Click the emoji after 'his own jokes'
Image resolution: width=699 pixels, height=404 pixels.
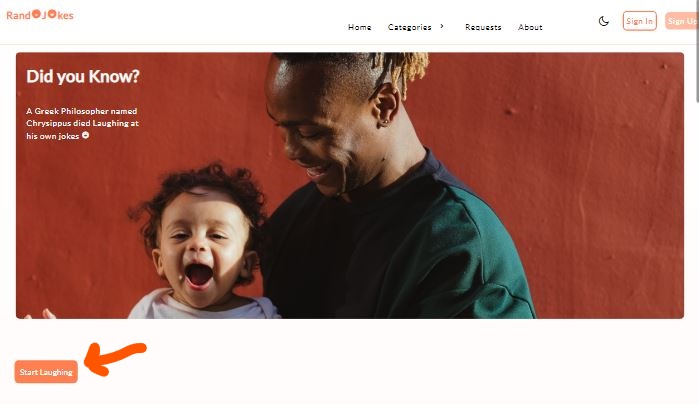point(86,135)
